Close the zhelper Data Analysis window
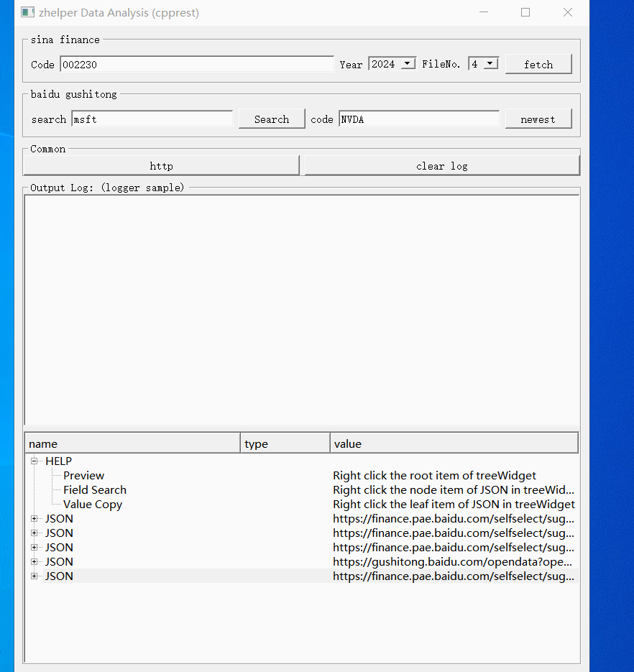This screenshot has height=672, width=634. click(568, 12)
